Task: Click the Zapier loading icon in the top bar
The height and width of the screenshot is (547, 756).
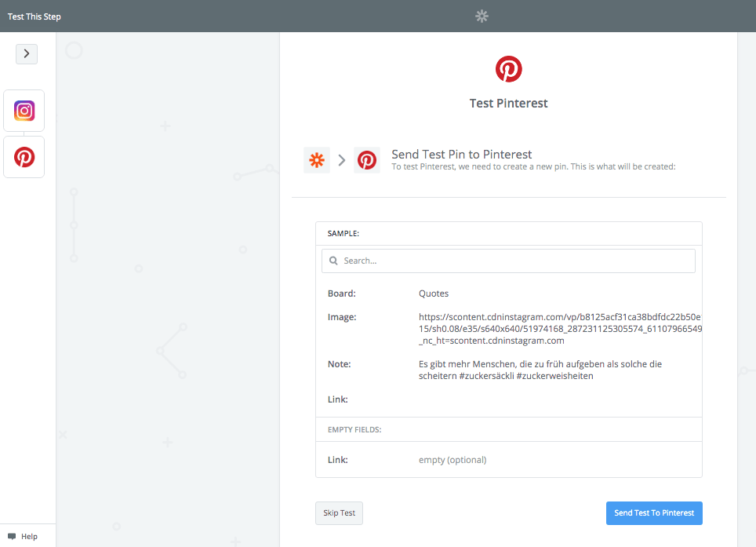Action: click(x=481, y=16)
